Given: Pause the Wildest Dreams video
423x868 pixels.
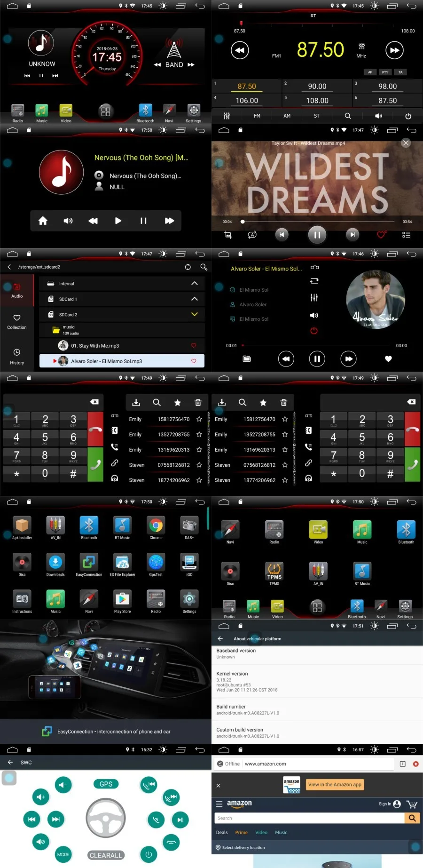Looking at the screenshot, I should click(317, 235).
